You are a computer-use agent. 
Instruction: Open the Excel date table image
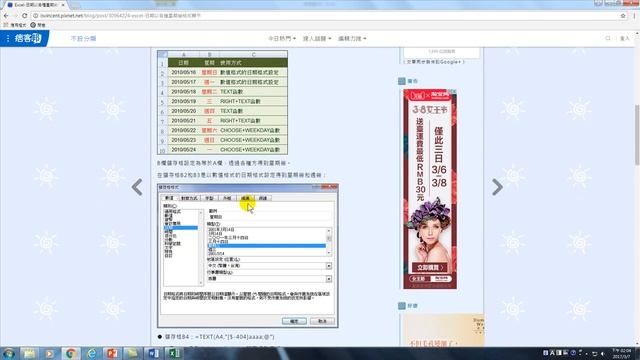222,102
